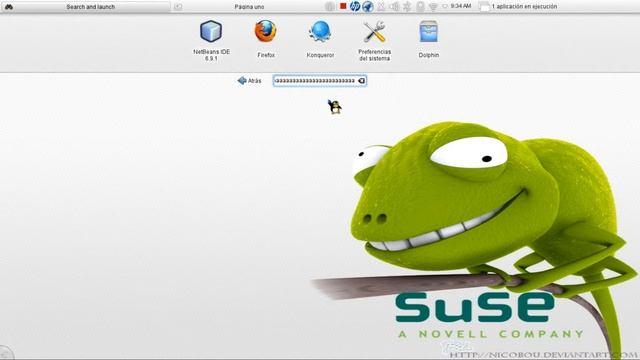Click the Tux penguin icon
Screen dimensions: 640x360
coord(335,107)
